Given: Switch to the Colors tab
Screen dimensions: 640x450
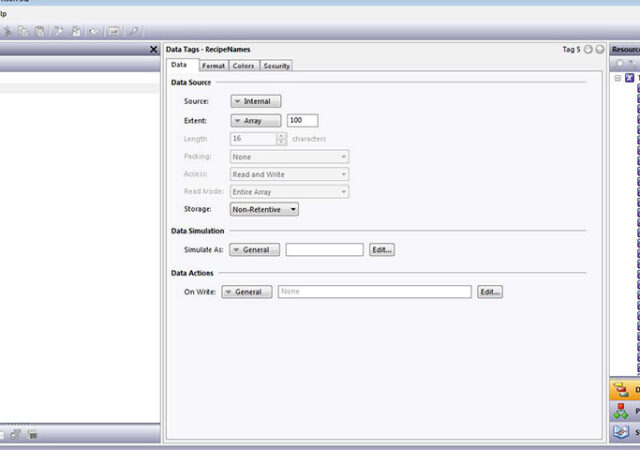Looking at the screenshot, I should 243,66.
